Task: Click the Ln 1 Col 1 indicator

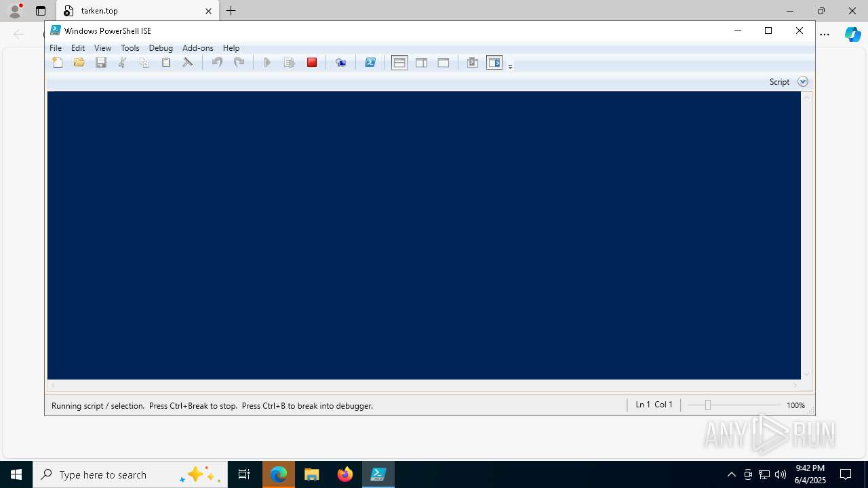Action: tap(654, 405)
